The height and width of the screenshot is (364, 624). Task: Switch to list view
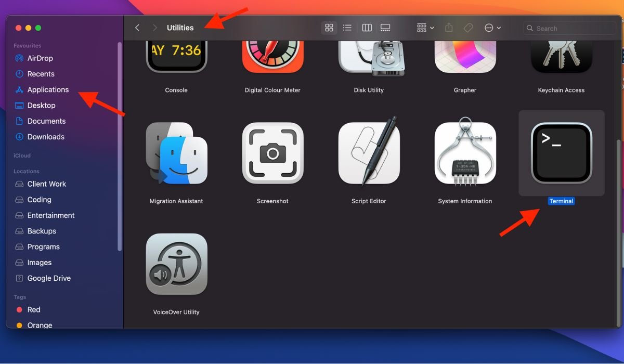(x=347, y=28)
